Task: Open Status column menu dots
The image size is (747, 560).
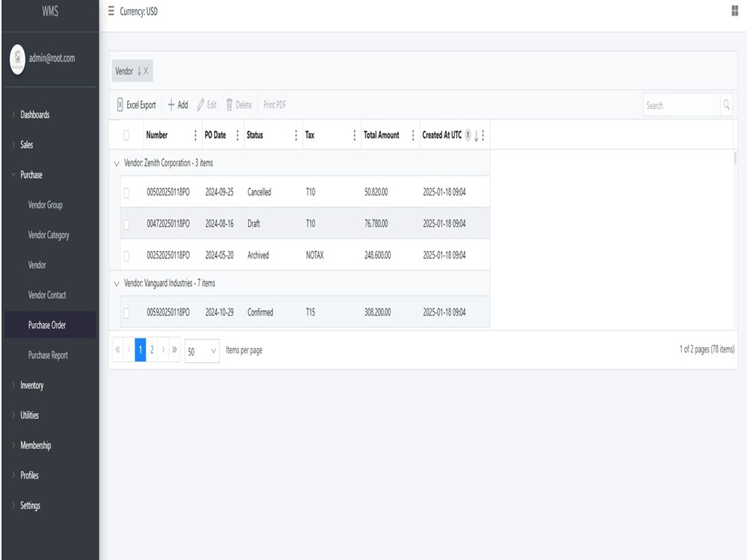Action: [x=296, y=135]
